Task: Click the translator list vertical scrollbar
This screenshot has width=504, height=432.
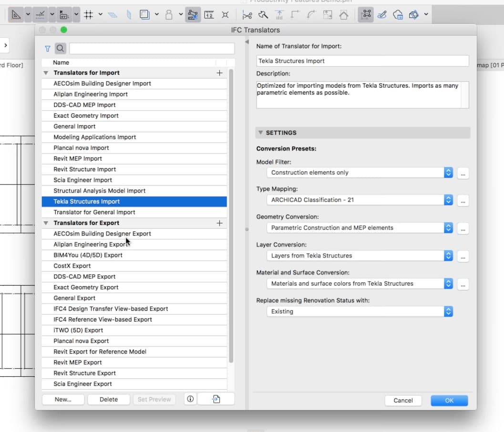Action: click(x=231, y=216)
